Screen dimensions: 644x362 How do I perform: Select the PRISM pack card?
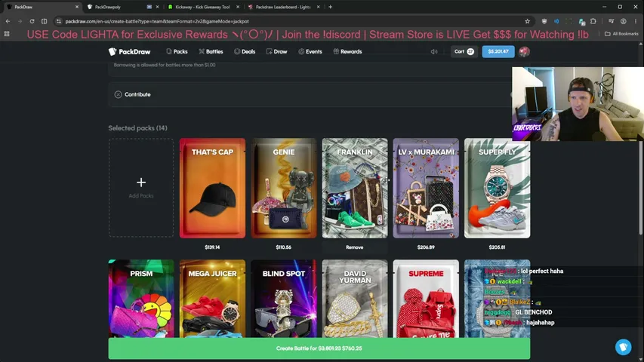[x=141, y=299]
